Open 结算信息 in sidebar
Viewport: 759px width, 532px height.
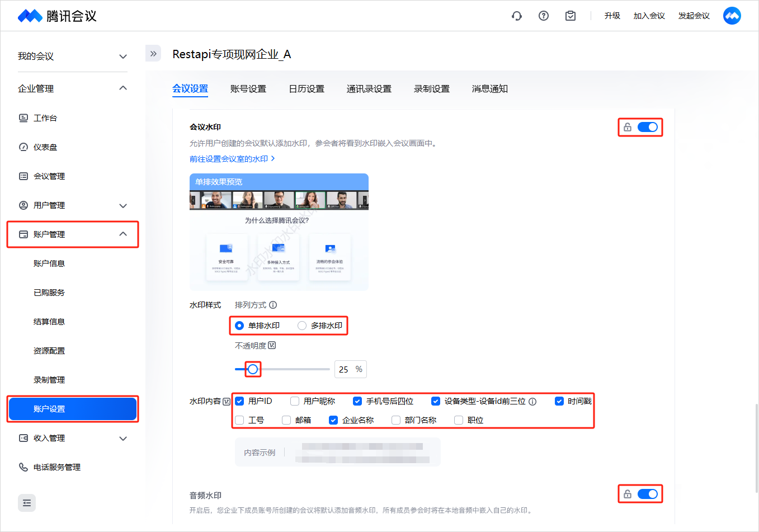coord(49,322)
